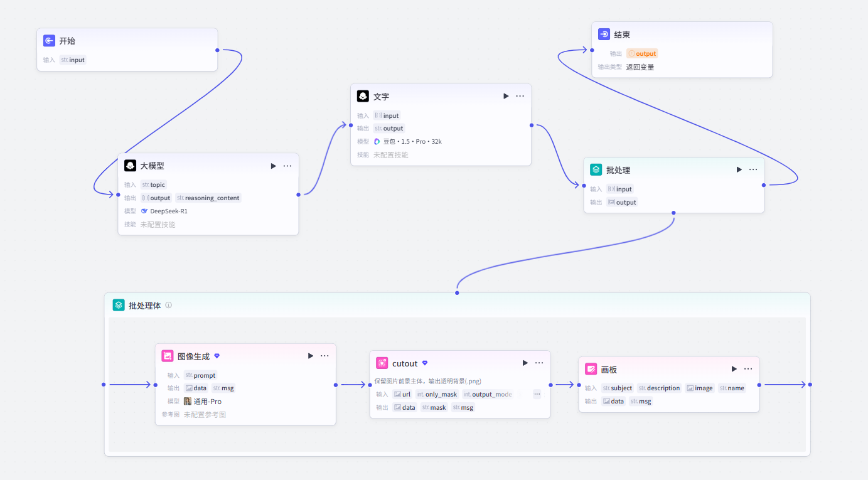The width and height of the screenshot is (868, 480).
Task: Click the play icon on 批处理 node
Action: (x=739, y=169)
